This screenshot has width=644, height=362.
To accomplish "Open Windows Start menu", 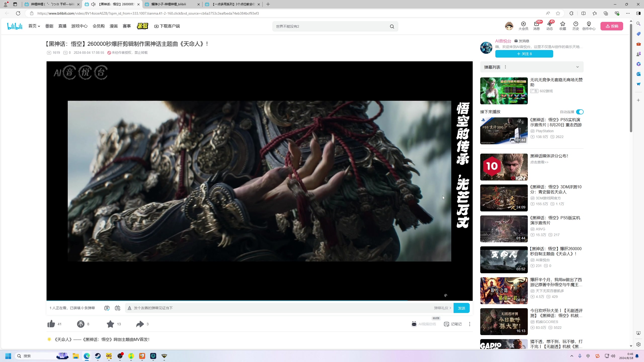I will click(x=8, y=356).
